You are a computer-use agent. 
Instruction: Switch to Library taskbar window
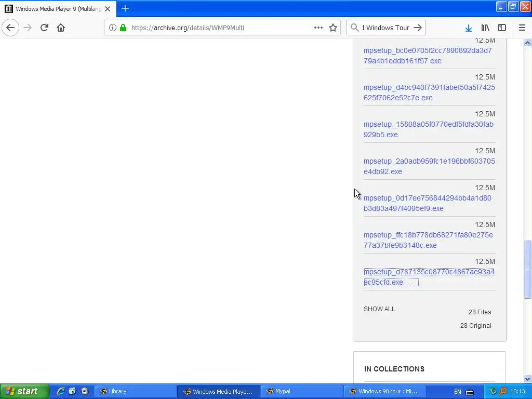[135, 392]
